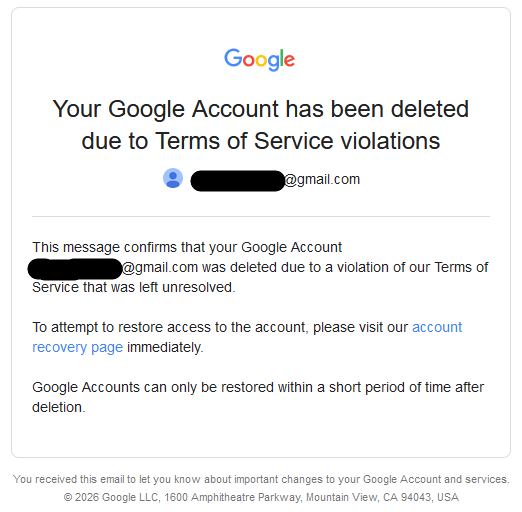The width and height of the screenshot is (522, 512).
Task: Open the "account" link after "visit our"
Action: 437,327
